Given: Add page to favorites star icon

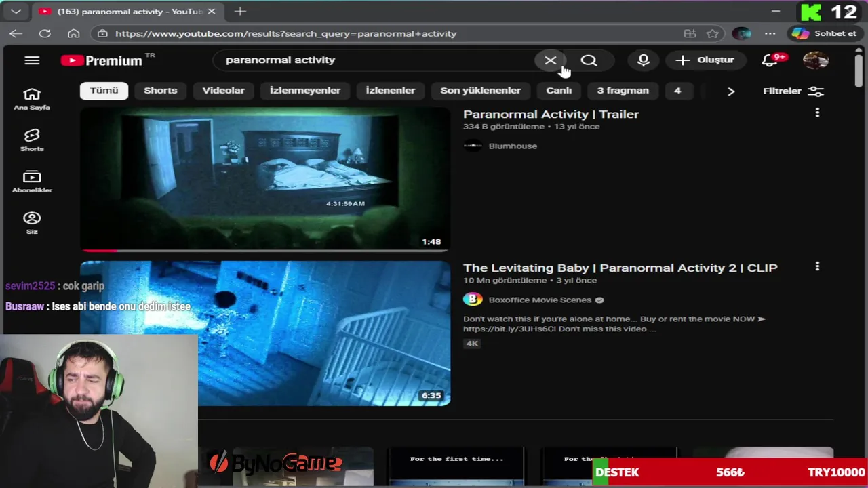Looking at the screenshot, I should click(712, 33).
